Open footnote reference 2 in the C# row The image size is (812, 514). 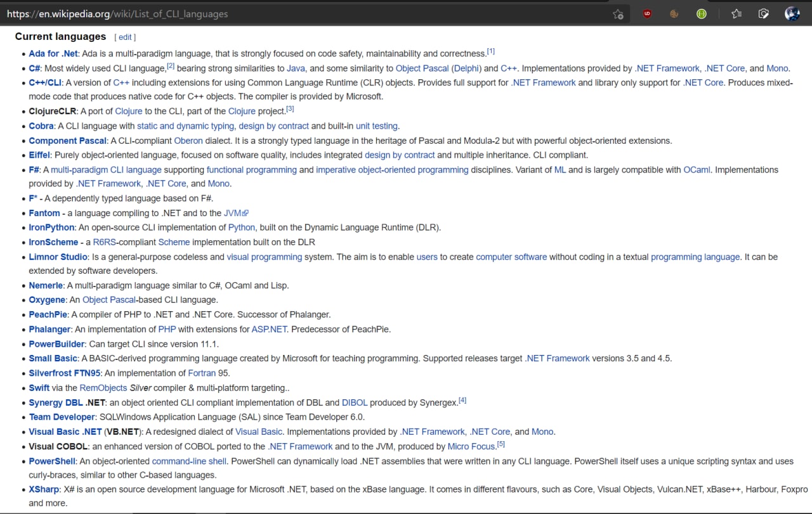pyautogui.click(x=171, y=66)
